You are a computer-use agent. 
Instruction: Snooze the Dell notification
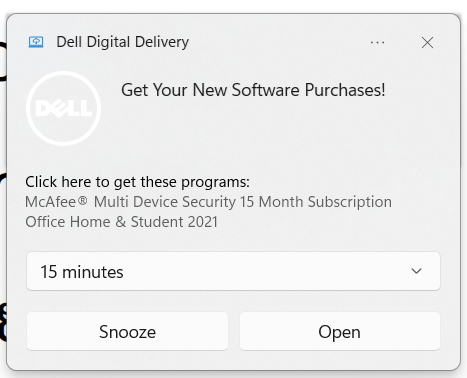(127, 331)
